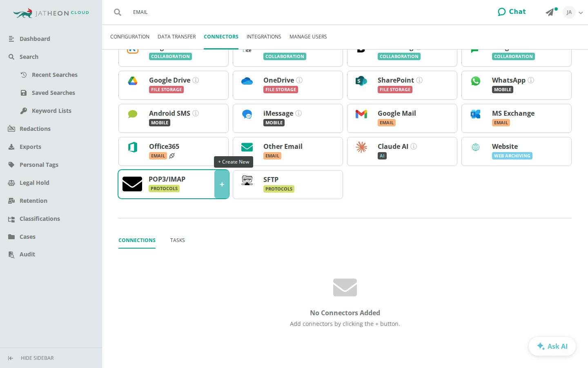
Task: Switch to the Tasks tab
Action: 178,240
